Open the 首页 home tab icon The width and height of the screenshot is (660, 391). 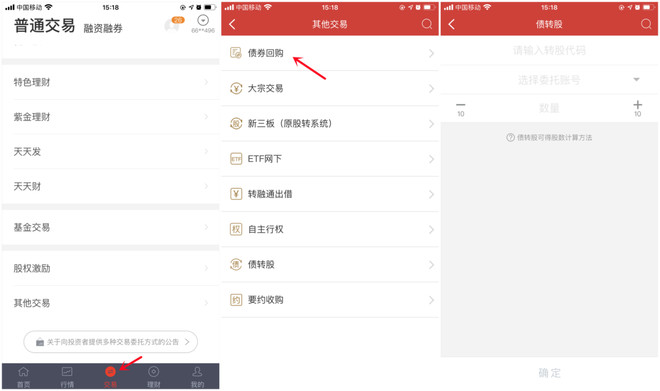pos(24,372)
